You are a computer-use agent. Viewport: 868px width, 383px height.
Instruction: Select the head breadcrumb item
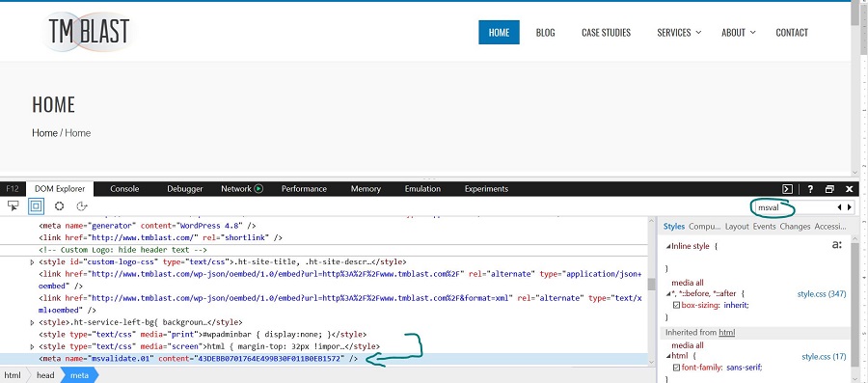(x=45, y=375)
